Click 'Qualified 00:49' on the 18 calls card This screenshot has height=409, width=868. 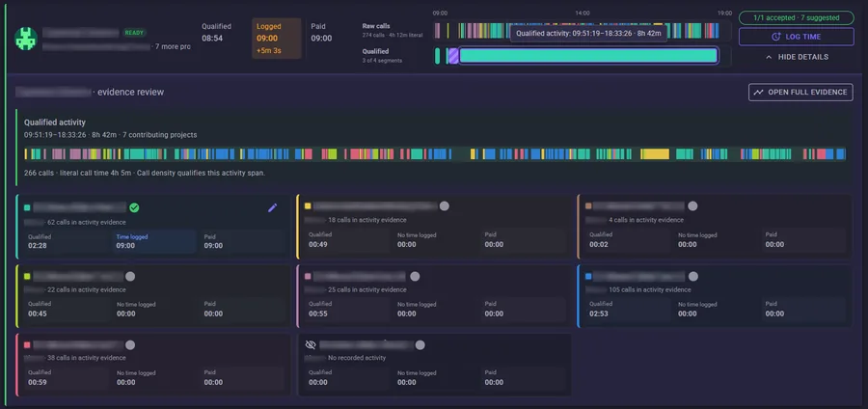(347, 239)
